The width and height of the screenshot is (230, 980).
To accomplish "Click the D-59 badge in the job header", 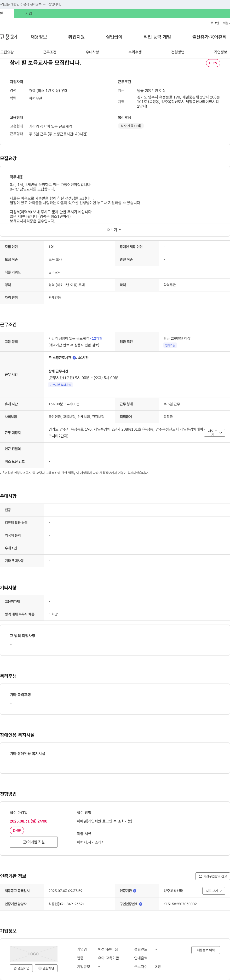I will (213, 63).
